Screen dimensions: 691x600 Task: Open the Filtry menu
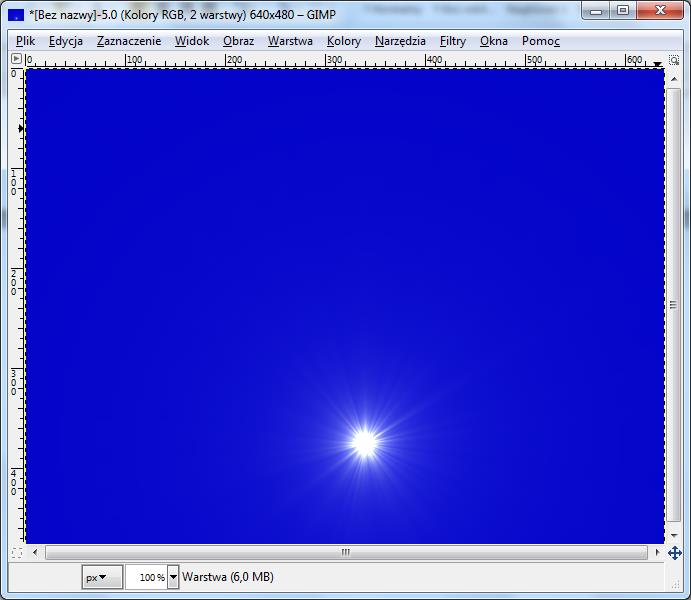[453, 41]
